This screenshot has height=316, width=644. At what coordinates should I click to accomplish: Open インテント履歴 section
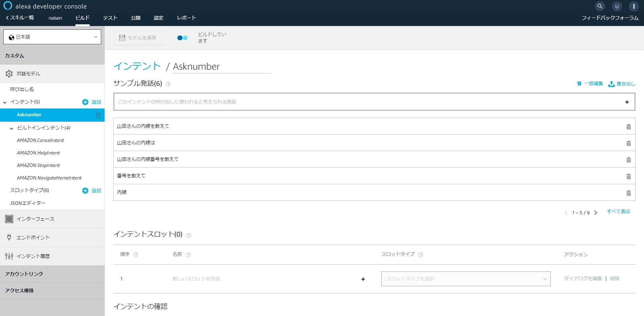pos(52,256)
